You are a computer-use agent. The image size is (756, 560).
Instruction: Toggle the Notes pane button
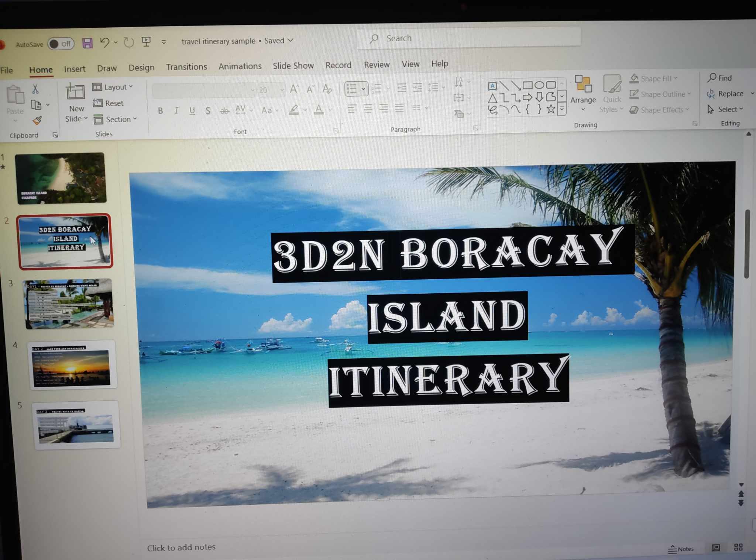[681, 549]
